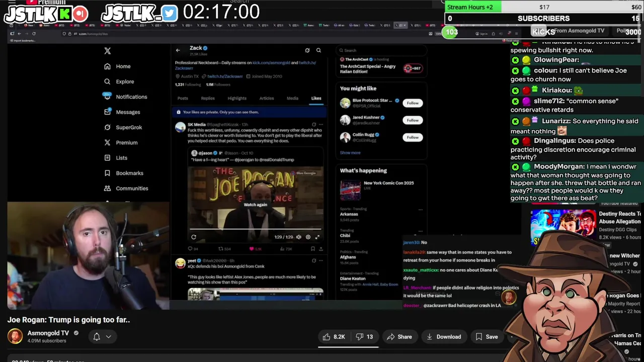Open the X logo home icon

point(107,51)
